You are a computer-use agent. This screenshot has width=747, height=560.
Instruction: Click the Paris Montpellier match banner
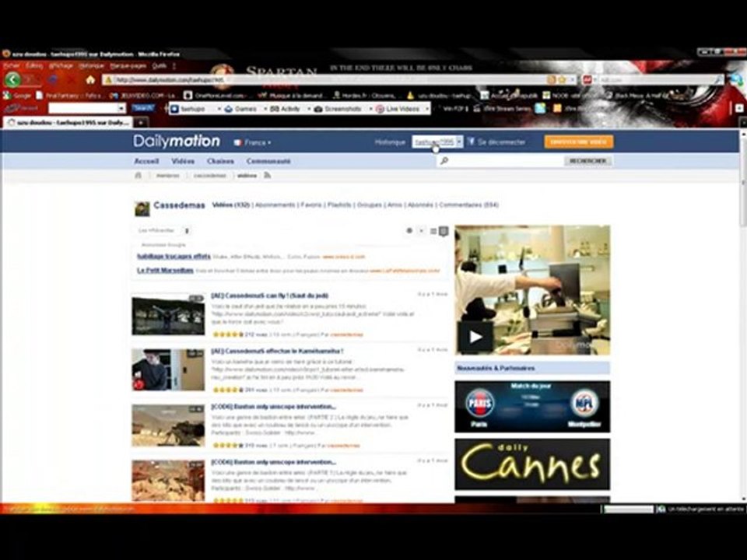532,407
